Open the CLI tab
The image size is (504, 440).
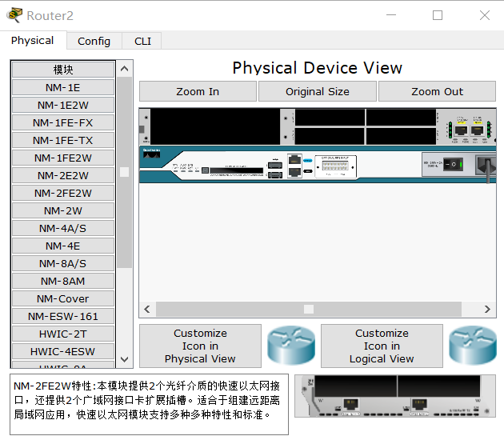coord(142,41)
